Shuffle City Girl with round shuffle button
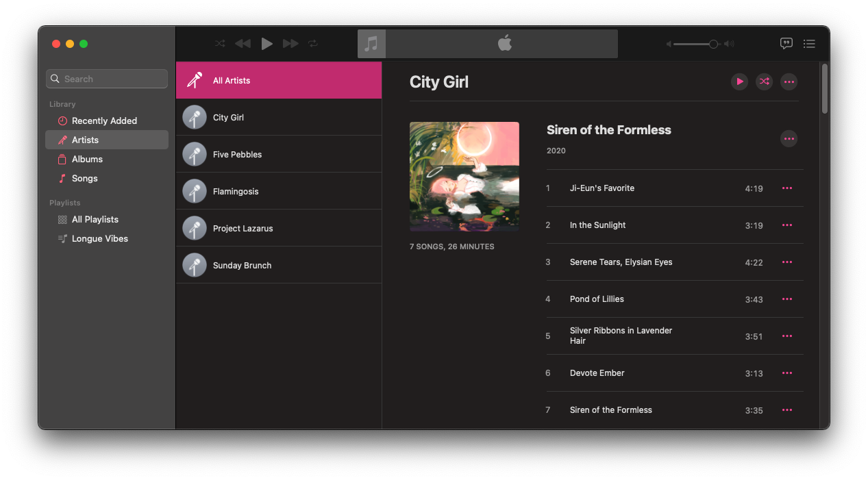Viewport: 868px width, 480px height. [x=764, y=81]
